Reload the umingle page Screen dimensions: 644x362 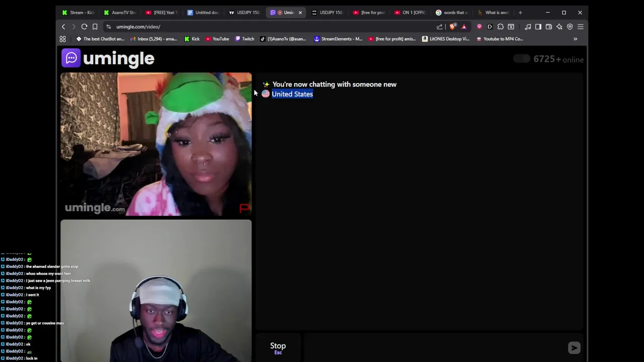tap(84, 27)
